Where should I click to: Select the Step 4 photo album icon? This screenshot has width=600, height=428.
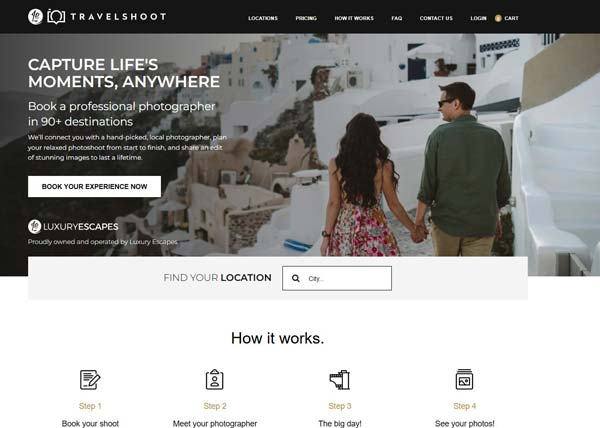click(x=464, y=379)
